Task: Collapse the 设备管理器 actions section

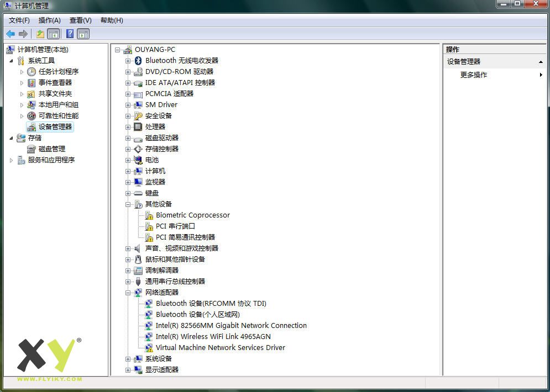Action: (x=541, y=62)
